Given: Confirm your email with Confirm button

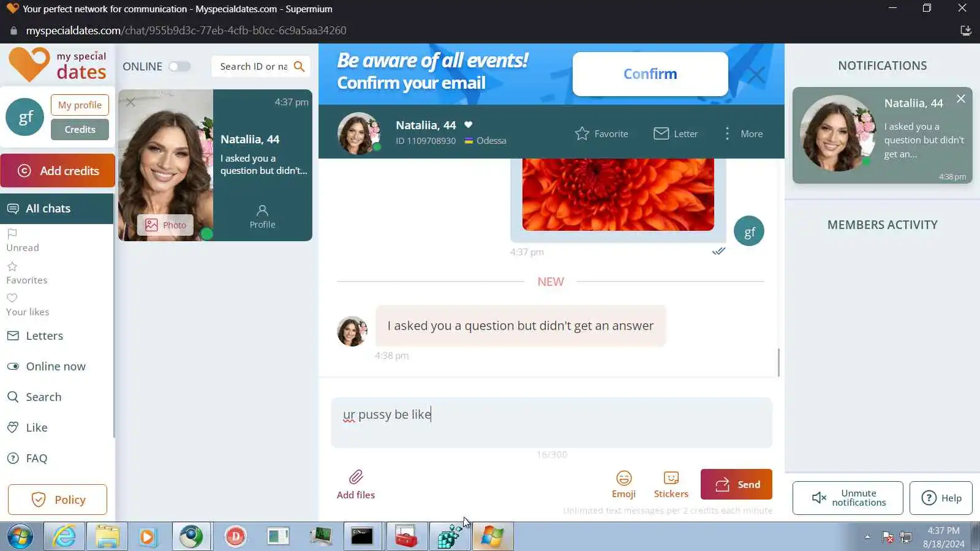Looking at the screenshot, I should (x=650, y=74).
